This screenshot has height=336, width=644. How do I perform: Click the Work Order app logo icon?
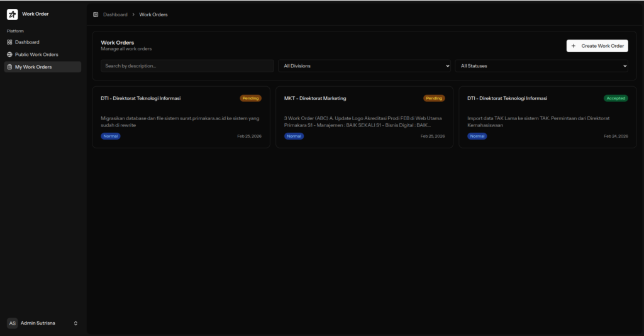click(13, 14)
